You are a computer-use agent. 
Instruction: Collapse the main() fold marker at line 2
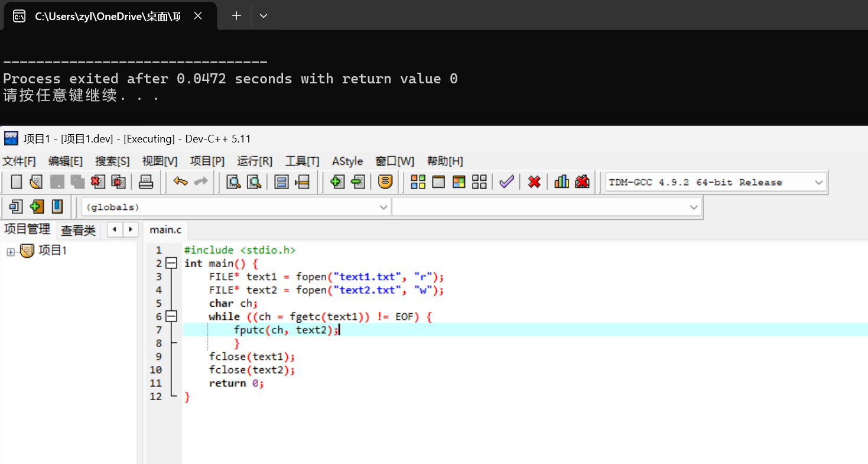[x=171, y=264]
